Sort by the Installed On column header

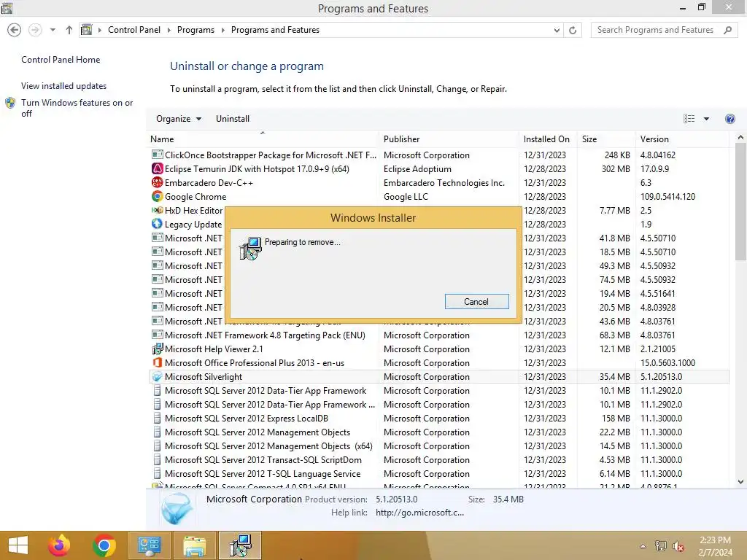pos(548,139)
